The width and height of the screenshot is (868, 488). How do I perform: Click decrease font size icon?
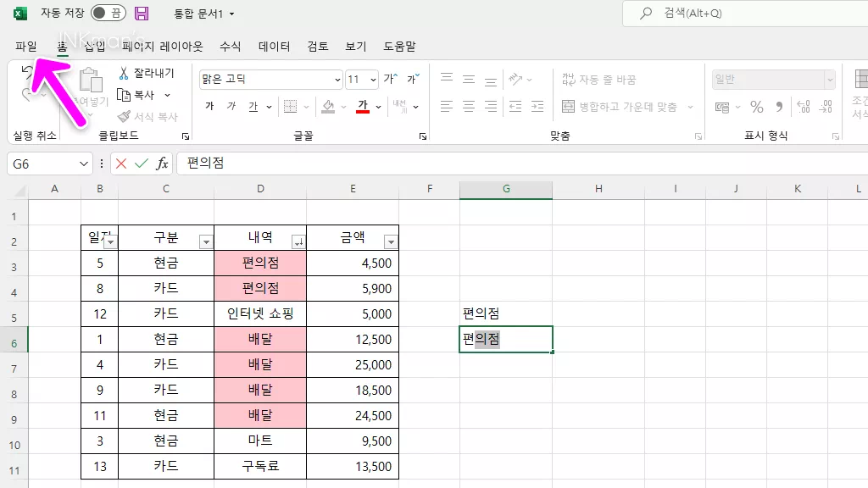pyautogui.click(x=413, y=79)
